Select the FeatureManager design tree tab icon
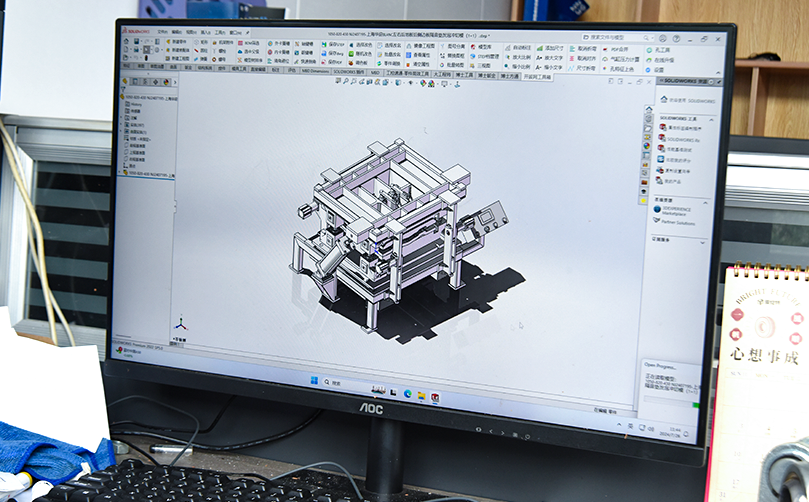The height and width of the screenshot is (502, 809). (125, 81)
